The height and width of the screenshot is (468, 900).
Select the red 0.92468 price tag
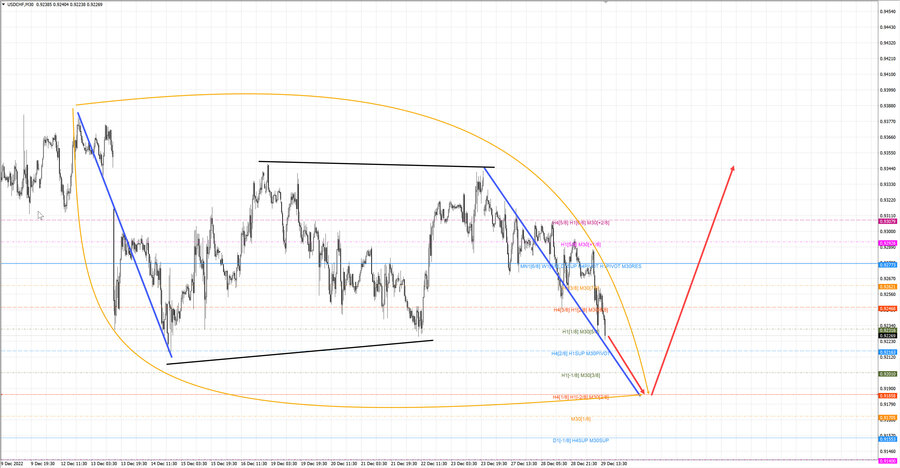coord(887,308)
